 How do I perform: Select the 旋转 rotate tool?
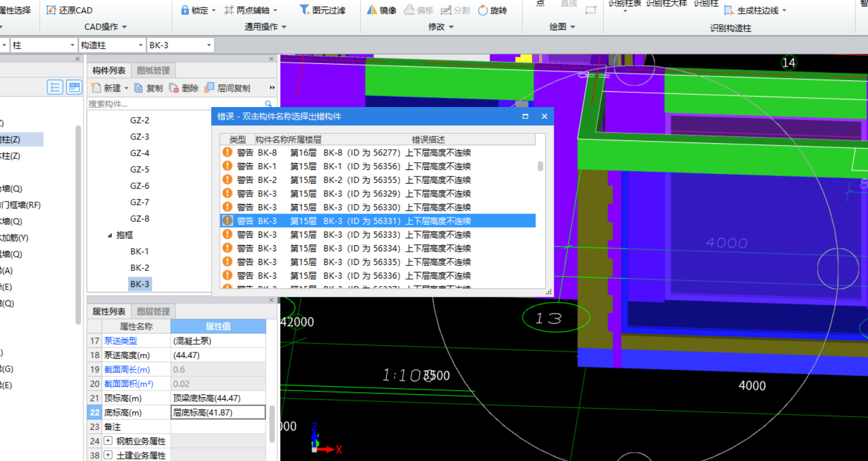(x=492, y=10)
